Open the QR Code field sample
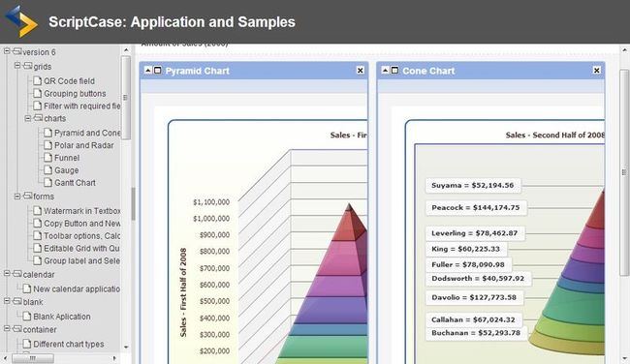 tap(69, 81)
